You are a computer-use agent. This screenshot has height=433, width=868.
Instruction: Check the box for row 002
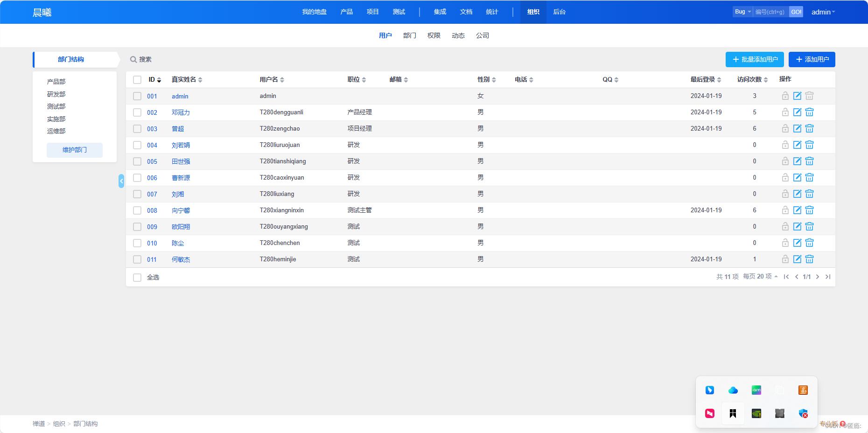point(137,112)
